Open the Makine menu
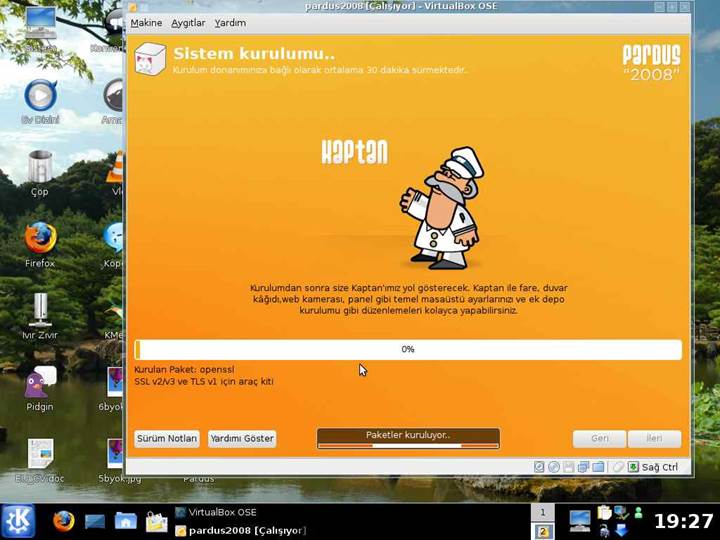The image size is (720, 540). pyautogui.click(x=146, y=22)
